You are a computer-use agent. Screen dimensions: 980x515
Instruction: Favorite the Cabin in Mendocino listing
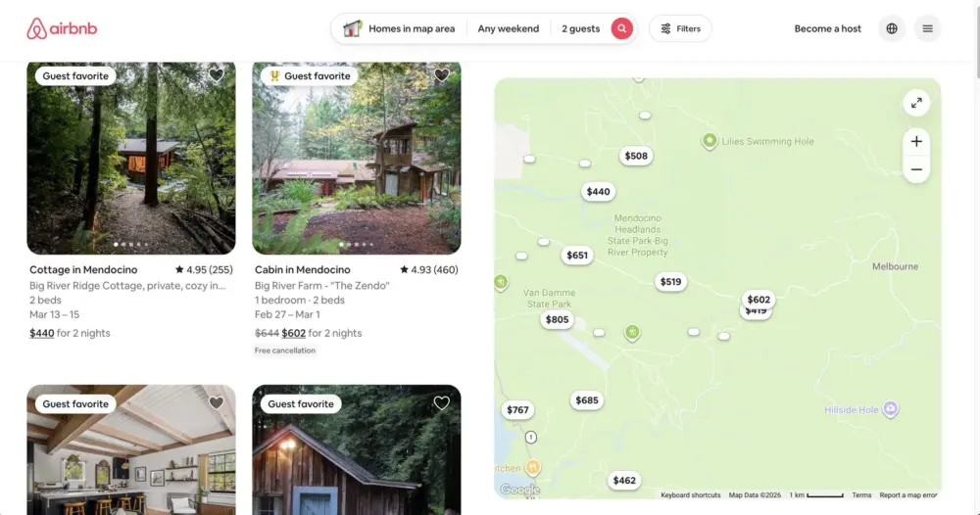[x=441, y=75]
